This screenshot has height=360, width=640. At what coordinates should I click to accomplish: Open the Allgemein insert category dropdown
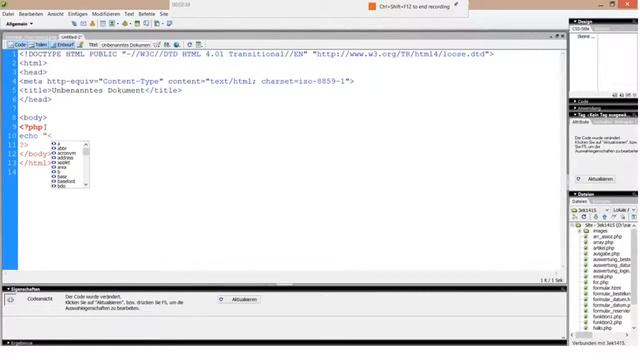(19, 24)
